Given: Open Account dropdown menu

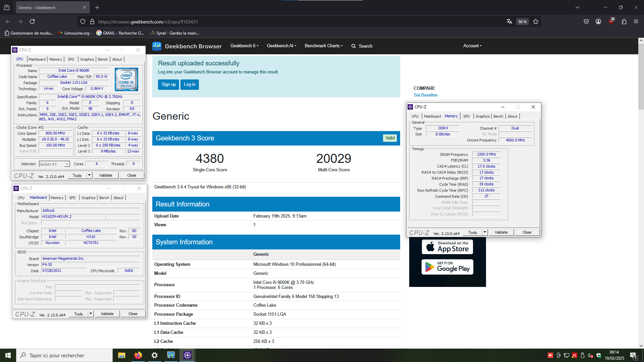Looking at the screenshot, I should pyautogui.click(x=472, y=46).
